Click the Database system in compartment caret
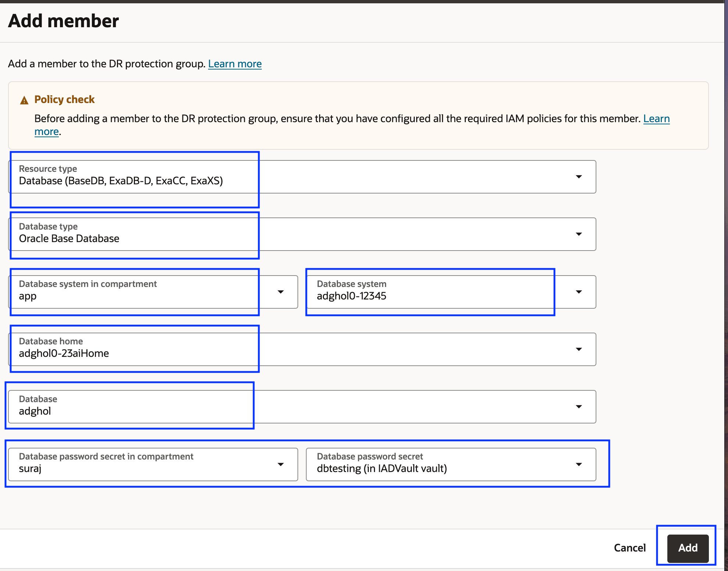Screen dimensions: 728x571 (x=281, y=292)
